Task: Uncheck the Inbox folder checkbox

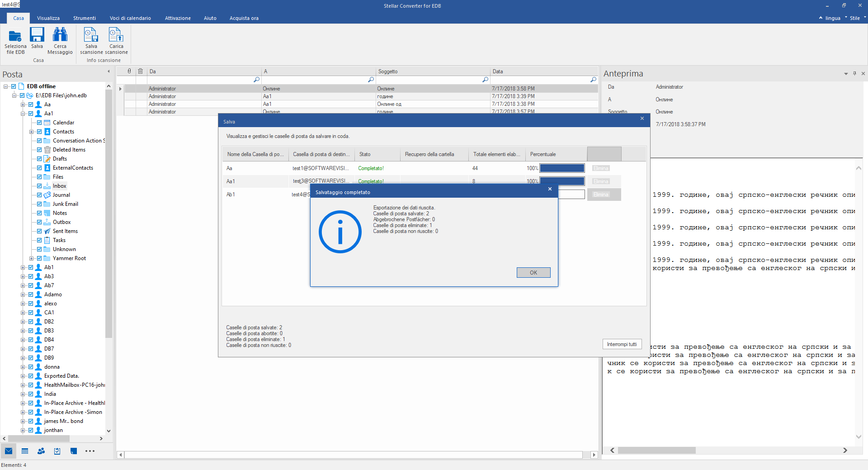Action: pyautogui.click(x=39, y=186)
